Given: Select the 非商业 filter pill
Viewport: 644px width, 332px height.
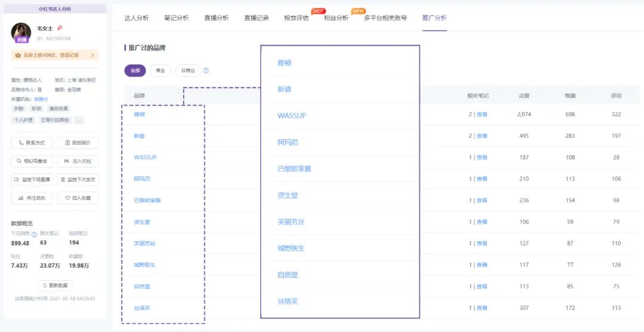Looking at the screenshot, I should click(x=188, y=70).
